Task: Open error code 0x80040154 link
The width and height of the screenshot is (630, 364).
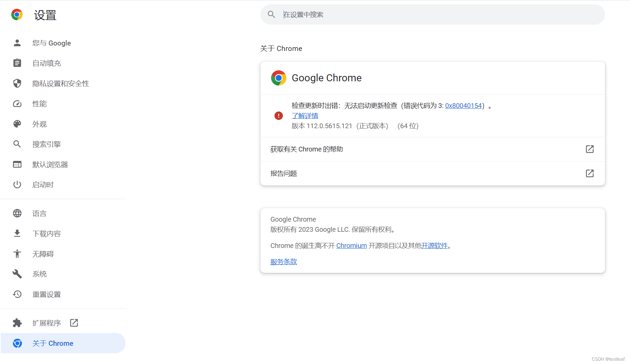Action: [463, 106]
